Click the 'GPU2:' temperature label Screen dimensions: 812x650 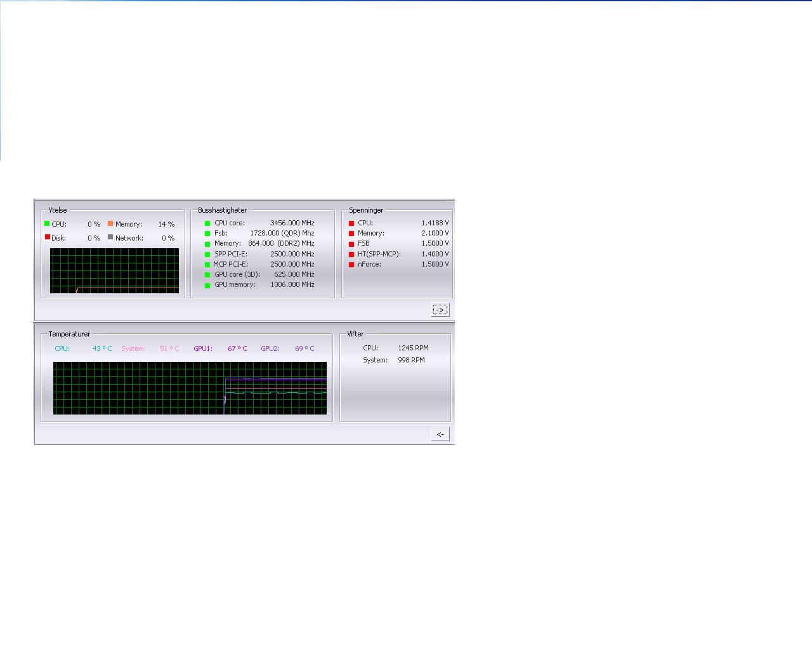point(270,348)
